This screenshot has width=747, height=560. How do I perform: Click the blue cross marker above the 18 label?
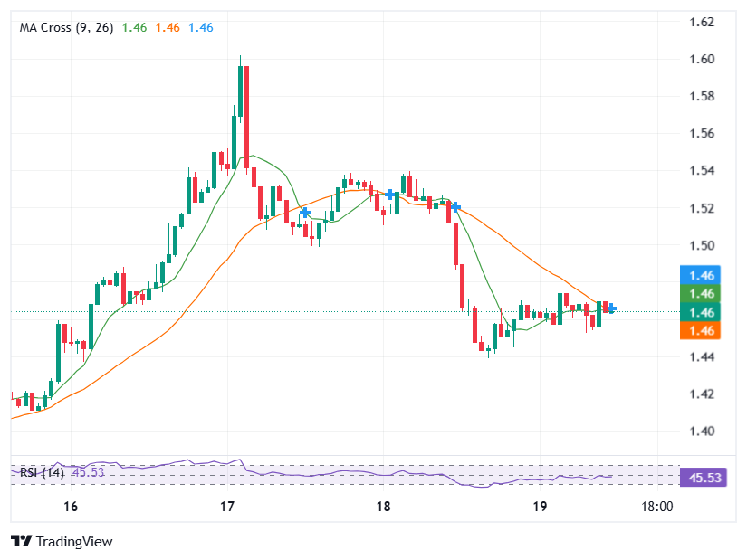390,195
